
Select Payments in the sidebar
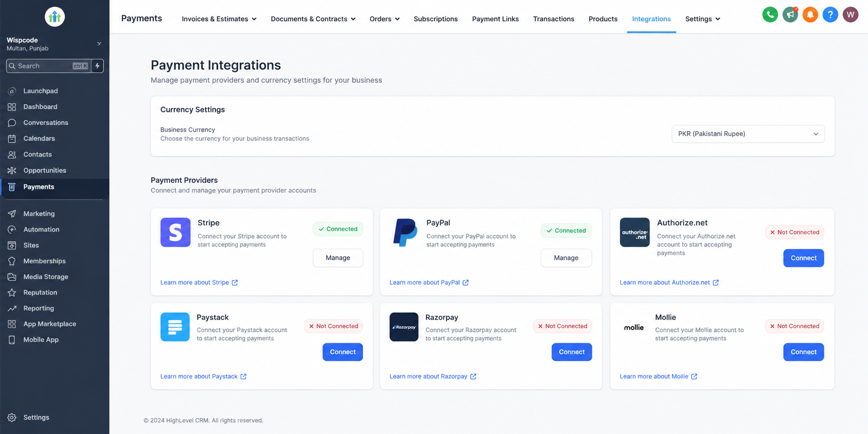pyautogui.click(x=54, y=187)
